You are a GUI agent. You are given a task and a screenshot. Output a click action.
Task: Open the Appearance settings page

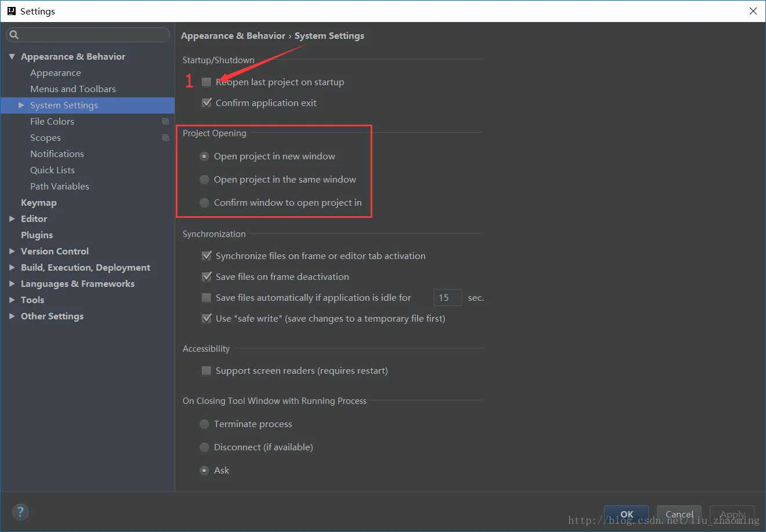pyautogui.click(x=56, y=73)
